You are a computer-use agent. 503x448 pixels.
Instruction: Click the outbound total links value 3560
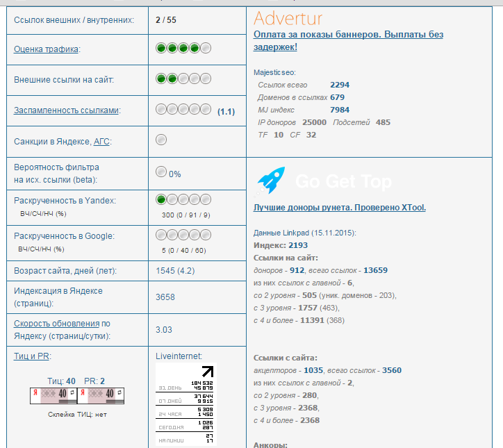(392, 370)
